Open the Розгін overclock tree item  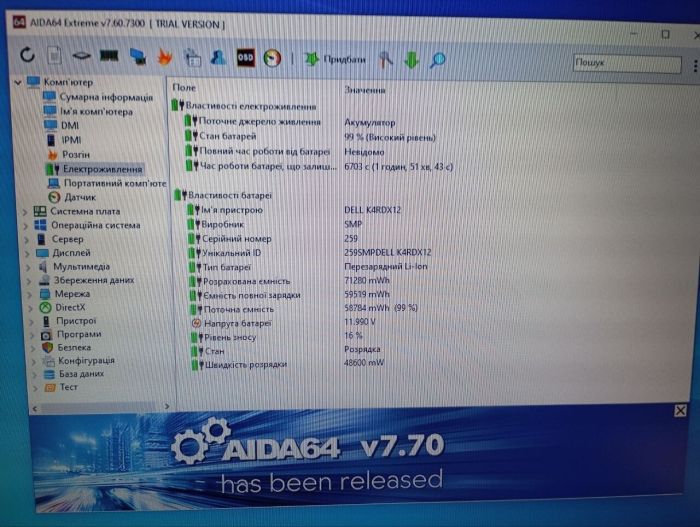pos(76,155)
